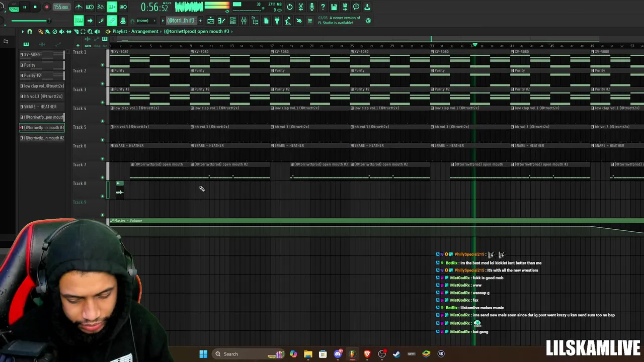
Task: Click the download content icon
Action: (367, 7)
